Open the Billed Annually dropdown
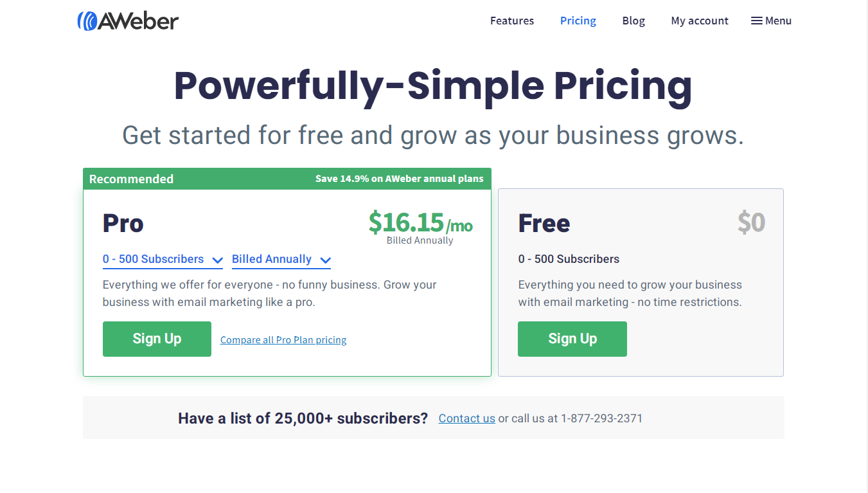The height and width of the screenshot is (493, 868). [281, 260]
